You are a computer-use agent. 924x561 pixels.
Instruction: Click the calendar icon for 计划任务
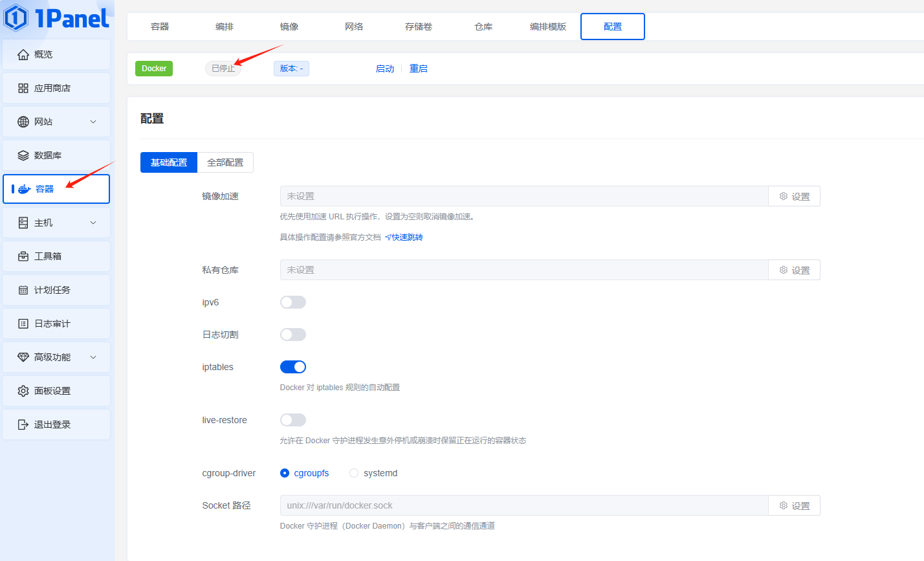pyautogui.click(x=23, y=290)
